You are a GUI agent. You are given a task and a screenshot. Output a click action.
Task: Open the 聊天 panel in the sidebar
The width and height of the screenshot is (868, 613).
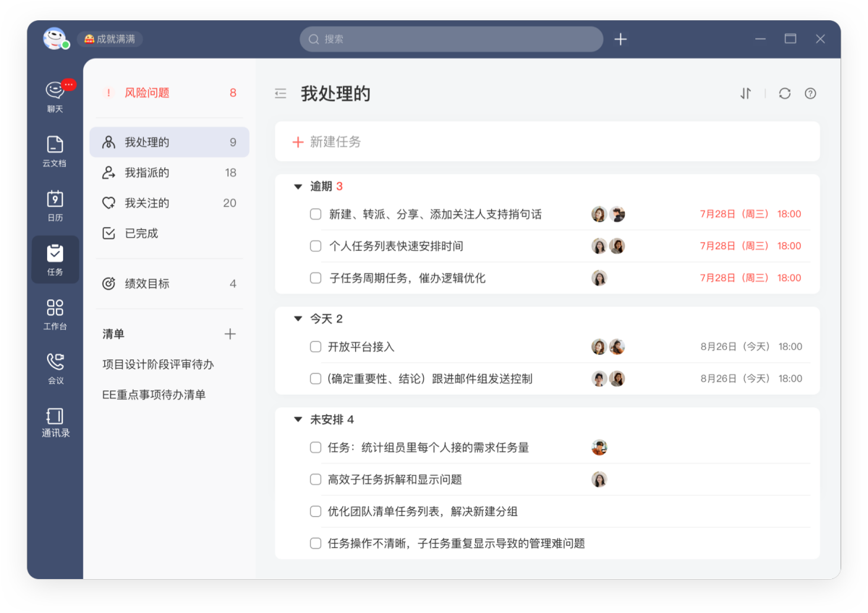click(x=55, y=90)
